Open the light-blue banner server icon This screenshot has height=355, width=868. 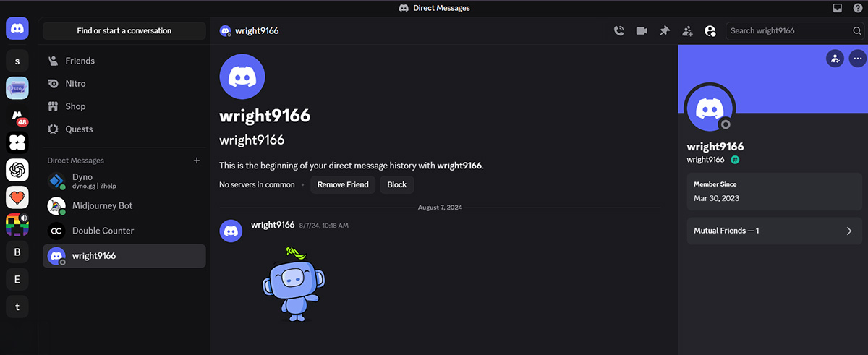click(x=17, y=88)
